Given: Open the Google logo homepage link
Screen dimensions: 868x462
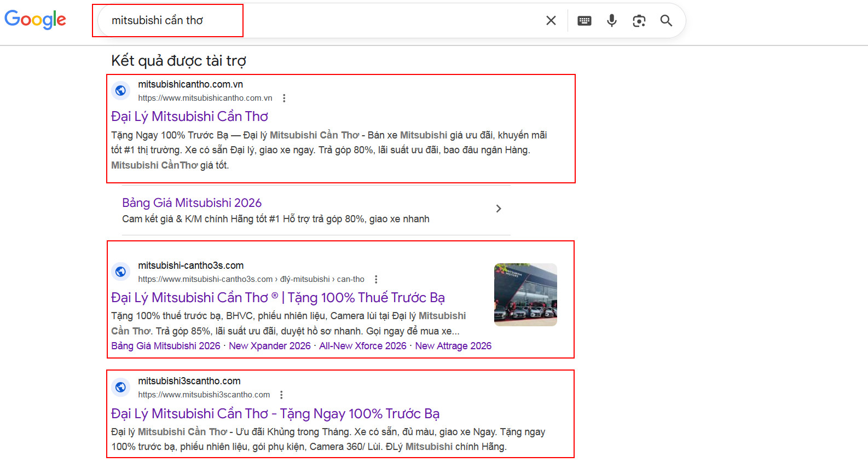Looking at the screenshot, I should pos(35,20).
